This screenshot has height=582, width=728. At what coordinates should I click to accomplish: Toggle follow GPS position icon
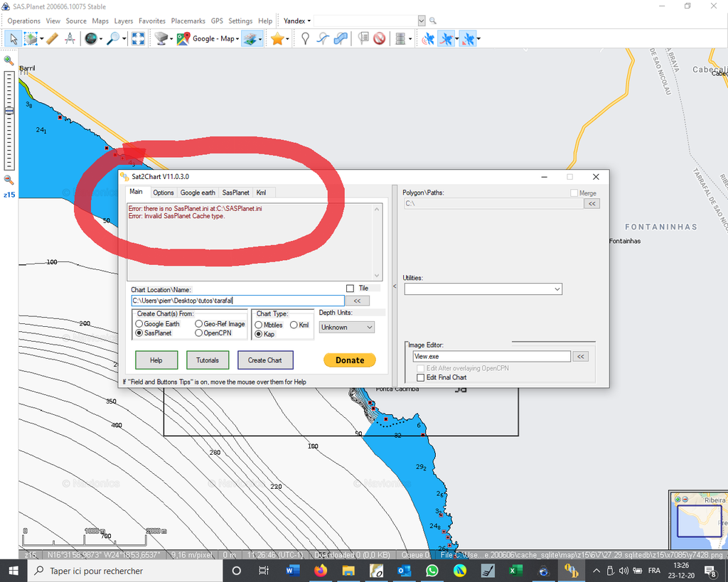[468, 39]
